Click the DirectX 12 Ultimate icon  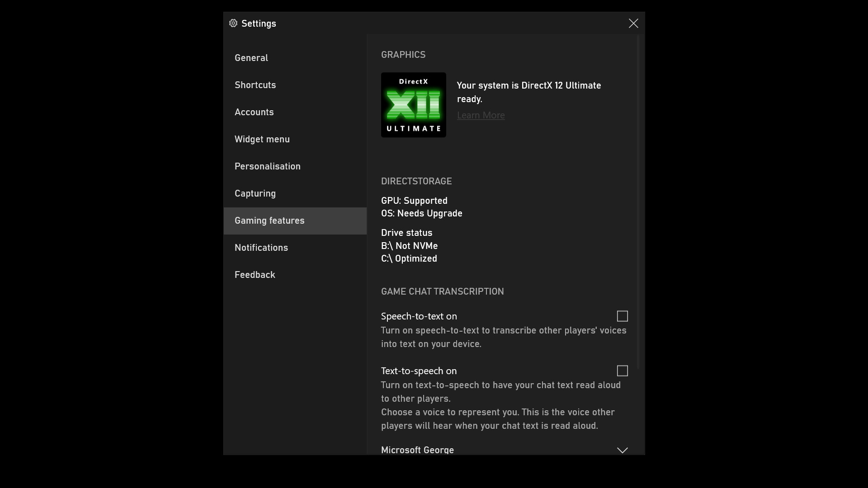pos(414,105)
